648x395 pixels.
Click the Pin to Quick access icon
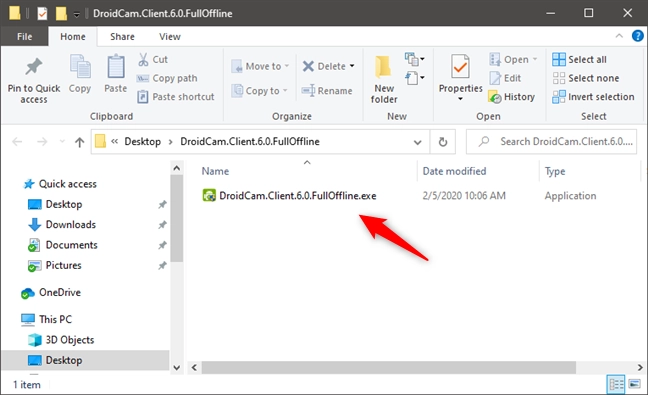pos(33,67)
